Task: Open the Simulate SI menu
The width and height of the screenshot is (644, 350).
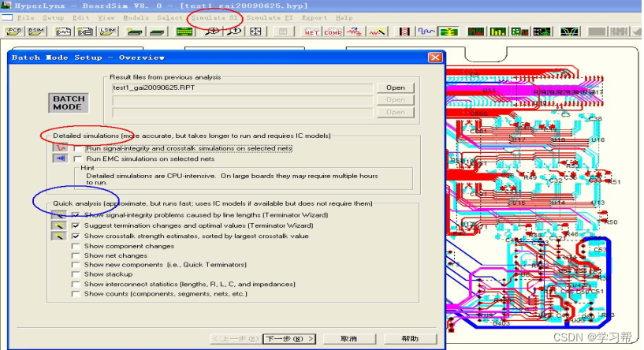Action: (x=214, y=17)
